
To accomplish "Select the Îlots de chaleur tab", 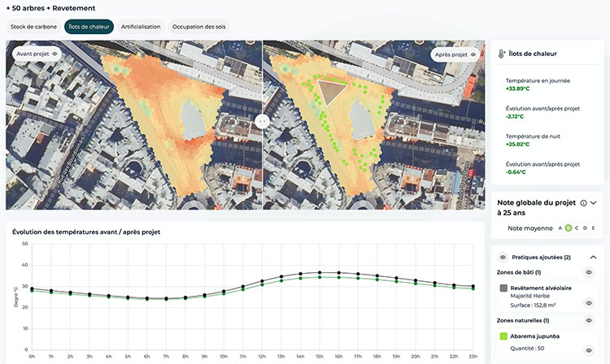I will pyautogui.click(x=89, y=27).
